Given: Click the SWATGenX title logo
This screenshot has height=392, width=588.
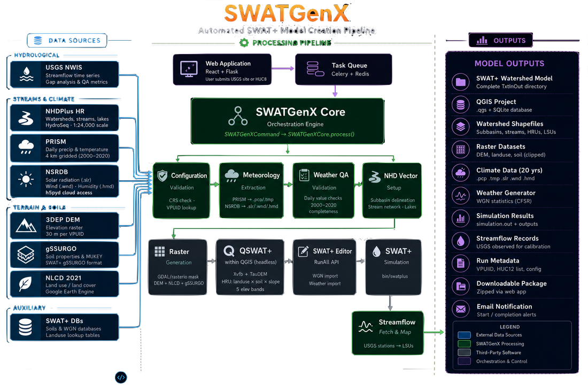Looking at the screenshot, I should (287, 13).
